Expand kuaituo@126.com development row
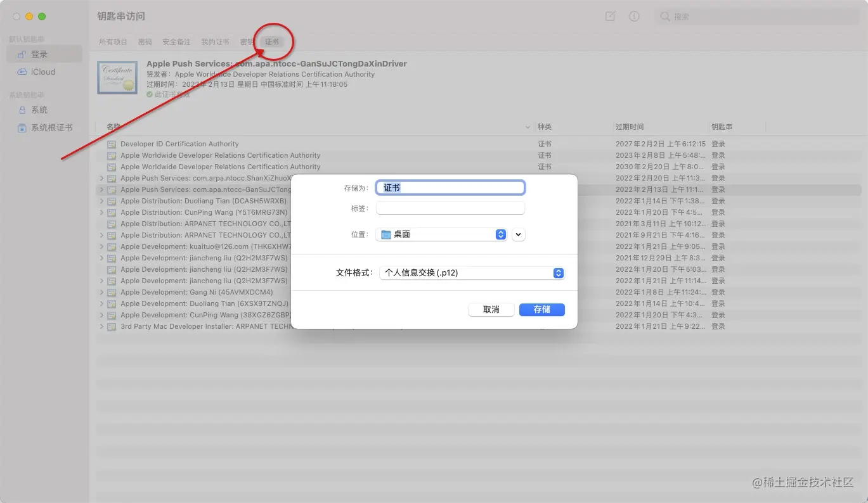 tap(101, 246)
